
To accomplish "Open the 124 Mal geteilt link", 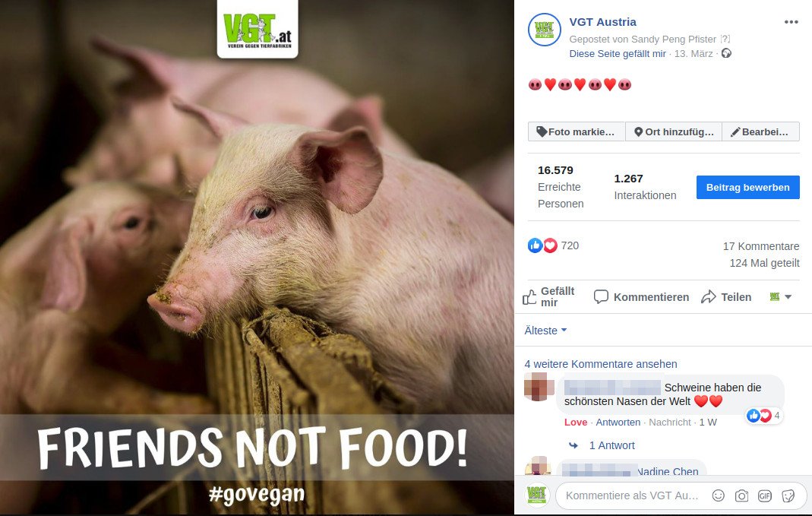I will 764,263.
